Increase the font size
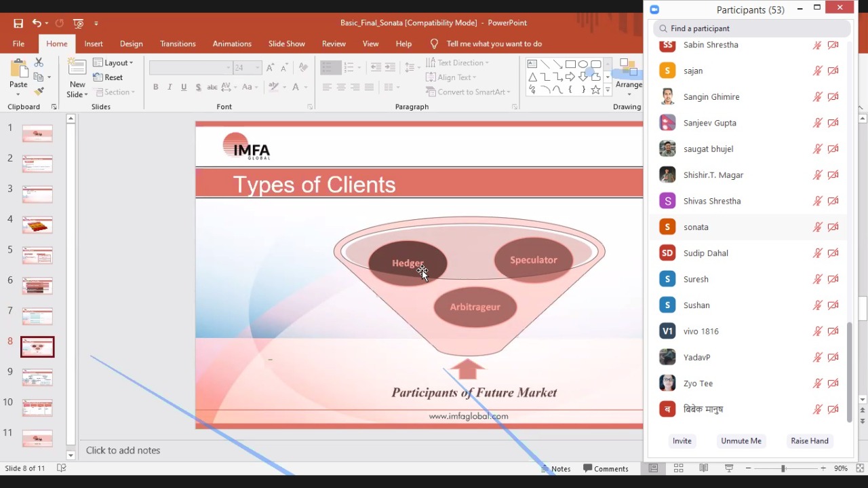The width and height of the screenshot is (868, 488). pyautogui.click(x=270, y=68)
